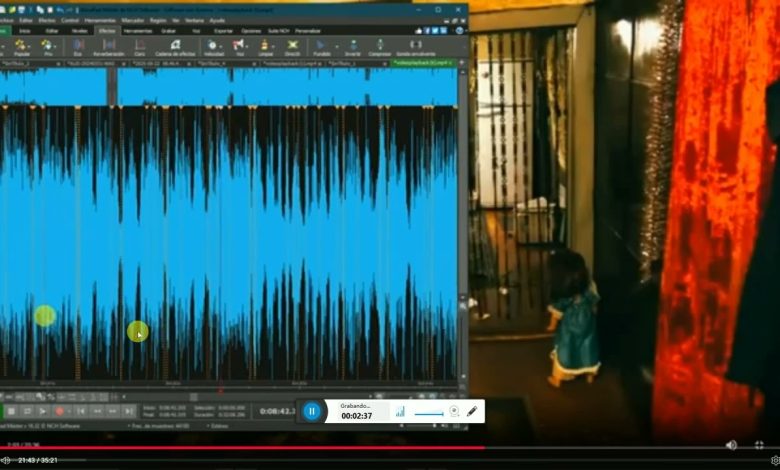Open the Cadena de efectos tool

pyautogui.click(x=177, y=47)
